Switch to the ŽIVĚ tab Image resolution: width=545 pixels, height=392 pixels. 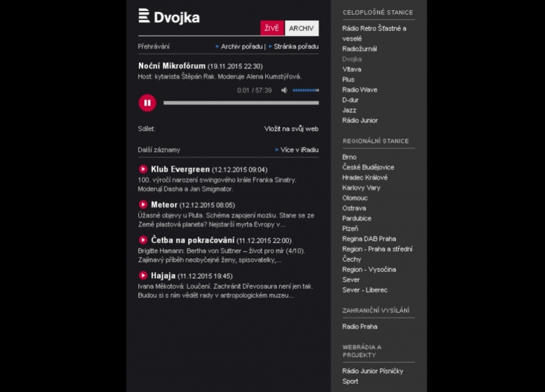[272, 28]
